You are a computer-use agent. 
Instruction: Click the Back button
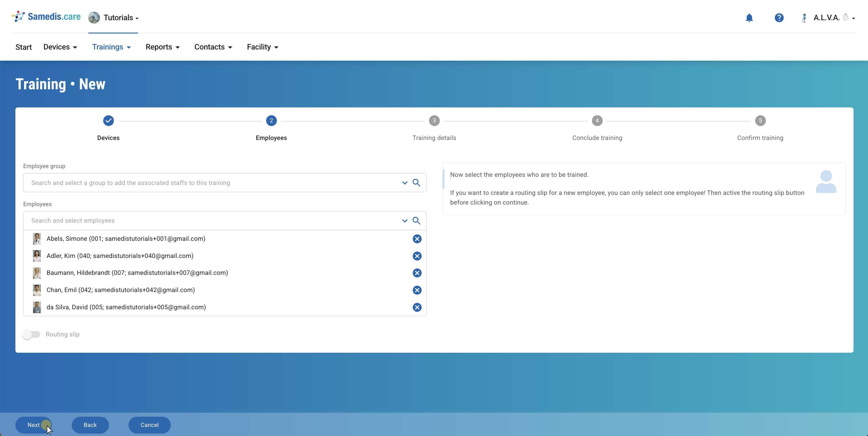[x=90, y=425]
